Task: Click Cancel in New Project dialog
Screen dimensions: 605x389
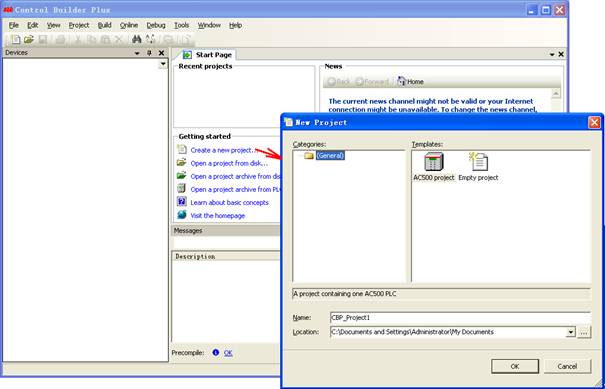Action: point(567,366)
